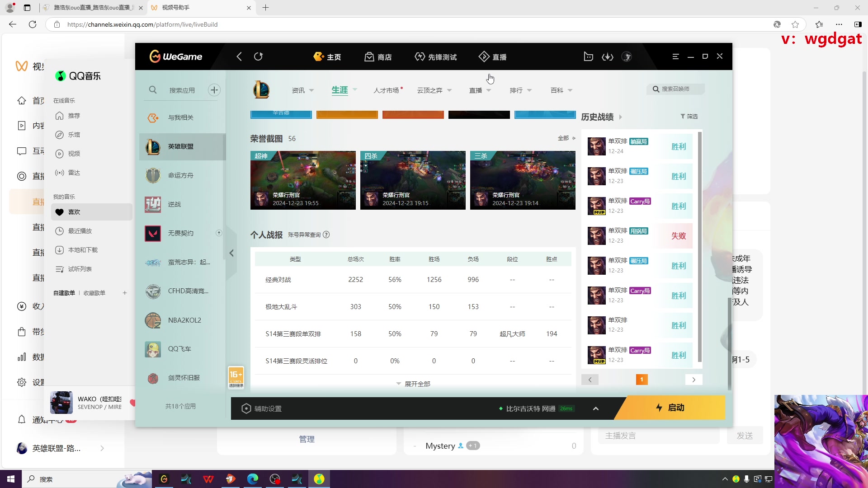
Task: Select 无畏契约 in the game list
Action: click(183, 233)
